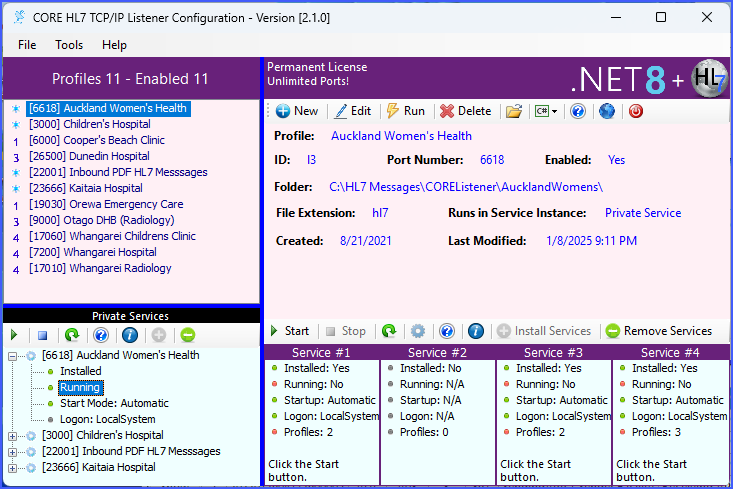Image resolution: width=733 pixels, height=489 pixels.
Task: Select [26500] Dunedin Hospital profile
Action: [x=89, y=156]
